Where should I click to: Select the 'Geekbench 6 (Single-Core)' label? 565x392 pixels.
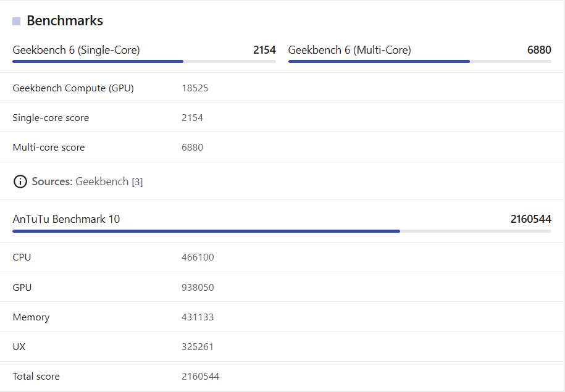tap(77, 50)
